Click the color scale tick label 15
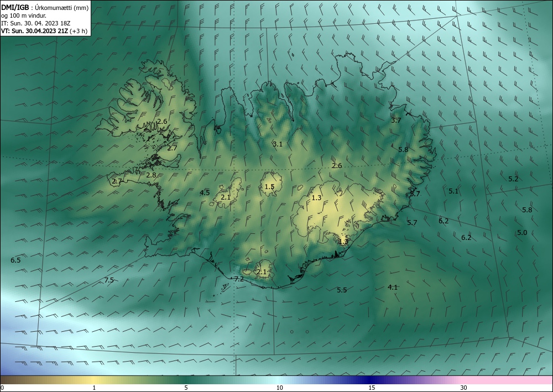 coord(372,388)
